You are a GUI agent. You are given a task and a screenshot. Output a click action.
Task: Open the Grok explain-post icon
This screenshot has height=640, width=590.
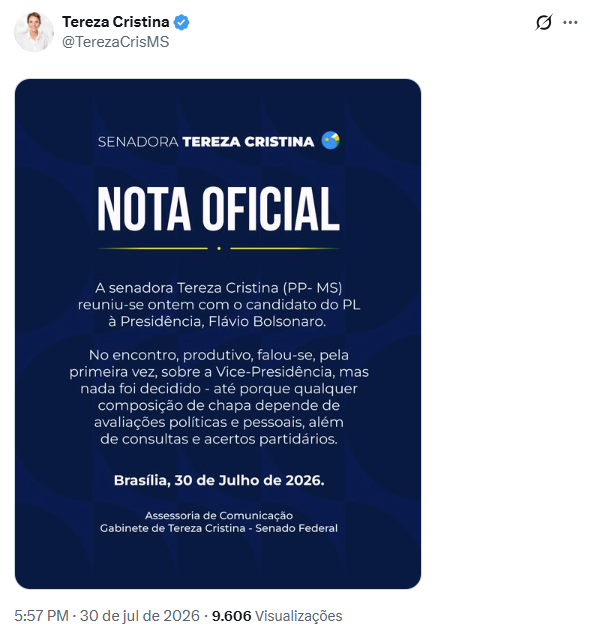tap(543, 22)
